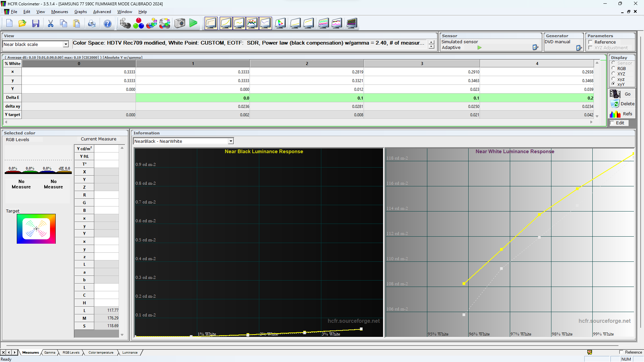
Task: Enable the Reference checkbox in Parameters
Action: [591, 42]
